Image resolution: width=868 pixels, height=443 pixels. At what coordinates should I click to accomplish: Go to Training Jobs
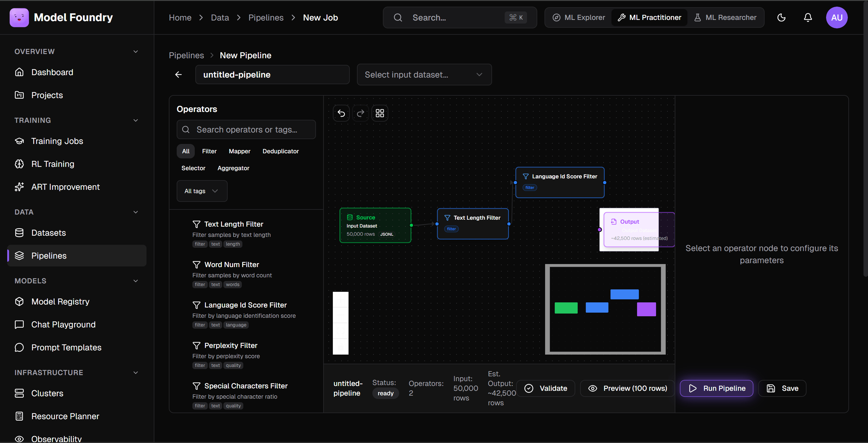click(77, 141)
